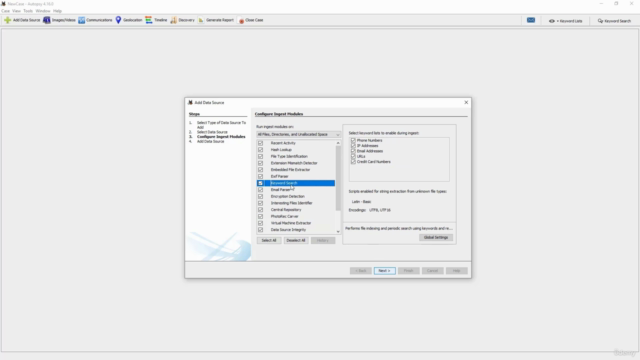
Task: Toggle the Keyword Search module checkbox
Action: 260,183
